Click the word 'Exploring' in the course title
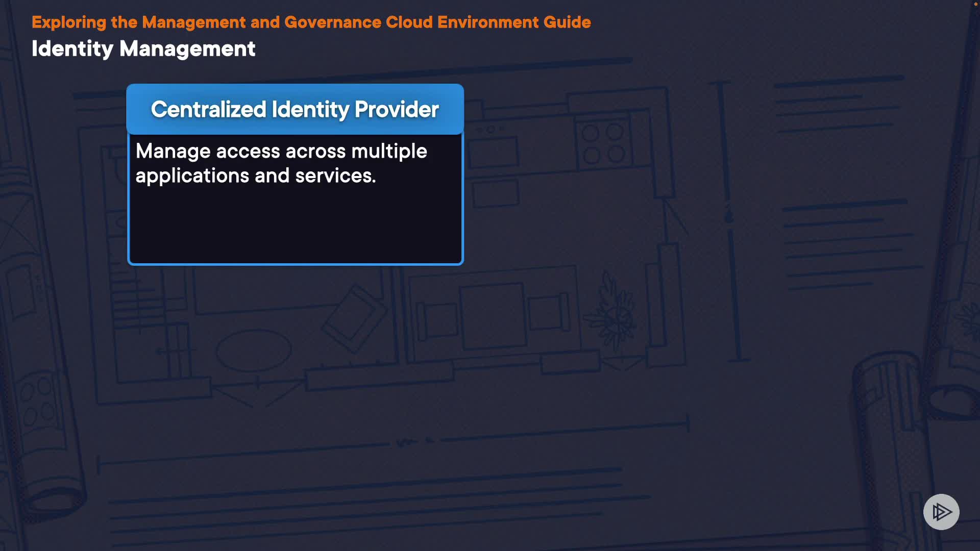 (69, 22)
